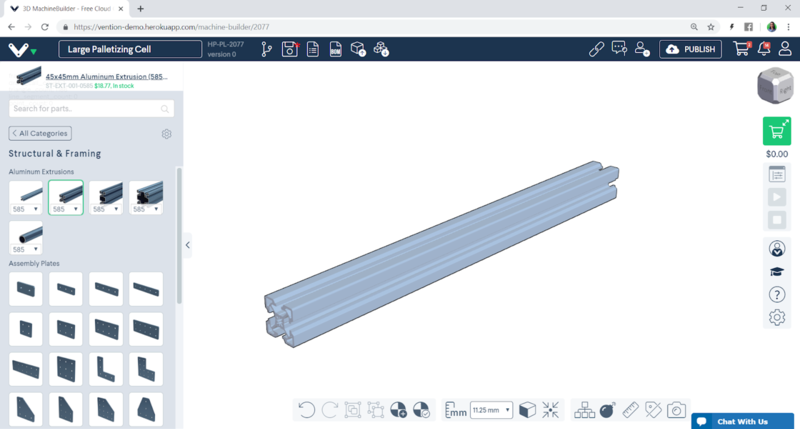The image size is (800, 429).
Task: Open the version branch icon in header
Action: [x=266, y=49]
